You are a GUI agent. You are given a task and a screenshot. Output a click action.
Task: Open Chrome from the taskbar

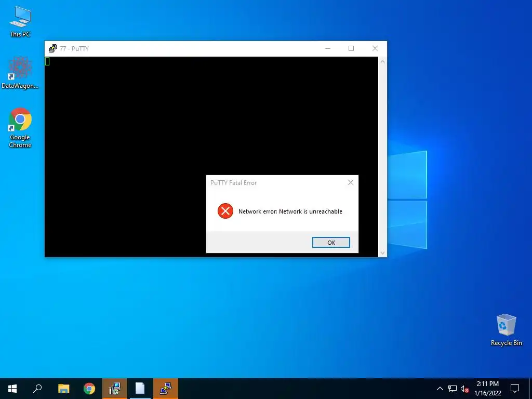point(89,389)
